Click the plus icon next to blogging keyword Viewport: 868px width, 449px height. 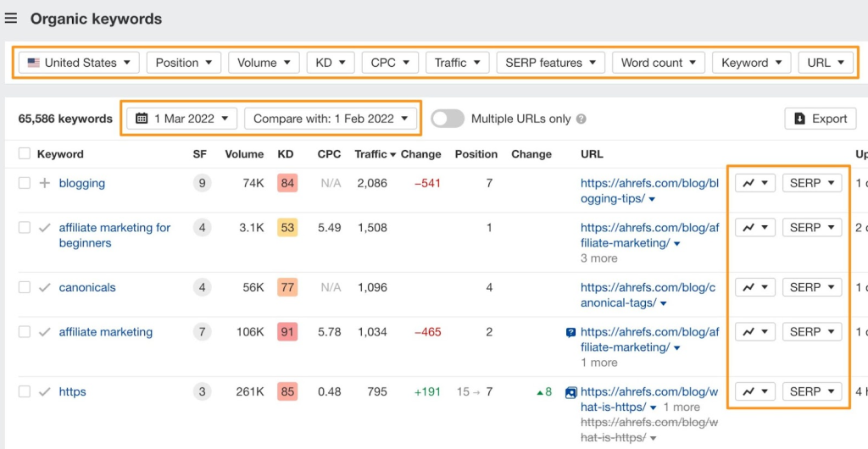tap(45, 183)
